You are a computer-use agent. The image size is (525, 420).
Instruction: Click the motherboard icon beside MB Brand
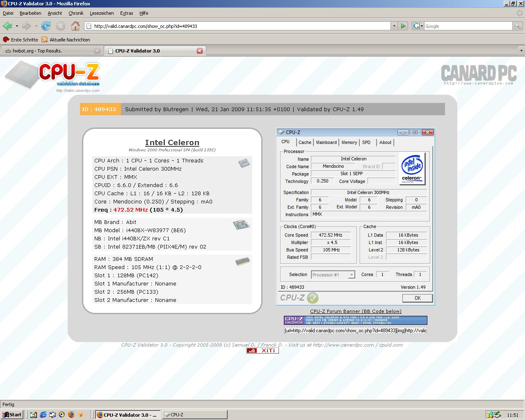coord(241,225)
